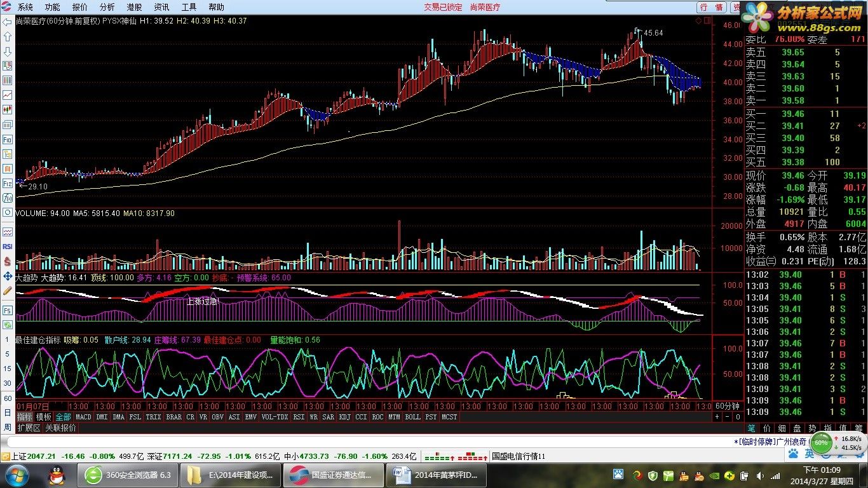
Task: Select the VOL-TDX indicator tab
Action: 275,417
